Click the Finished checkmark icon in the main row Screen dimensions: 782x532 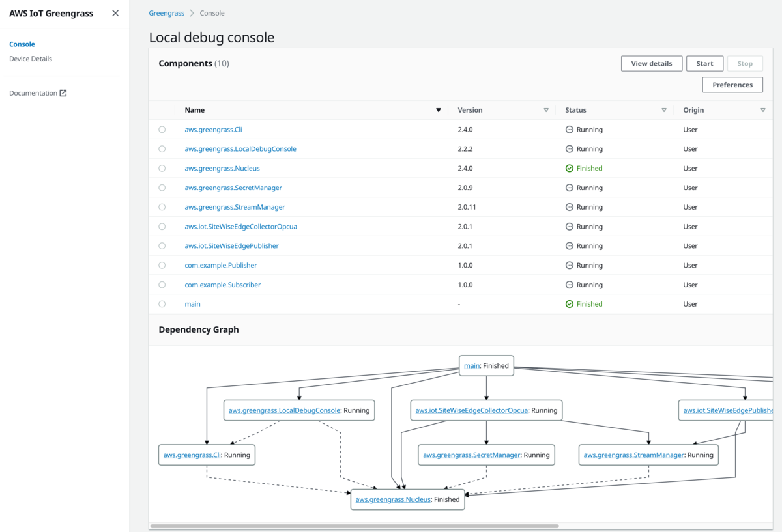[570, 304]
